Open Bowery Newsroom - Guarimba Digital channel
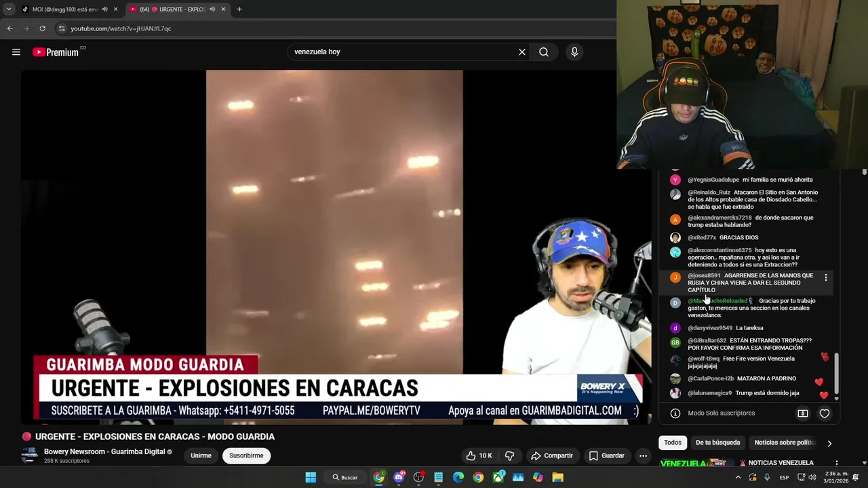The height and width of the screenshot is (488, 868). click(x=104, y=451)
